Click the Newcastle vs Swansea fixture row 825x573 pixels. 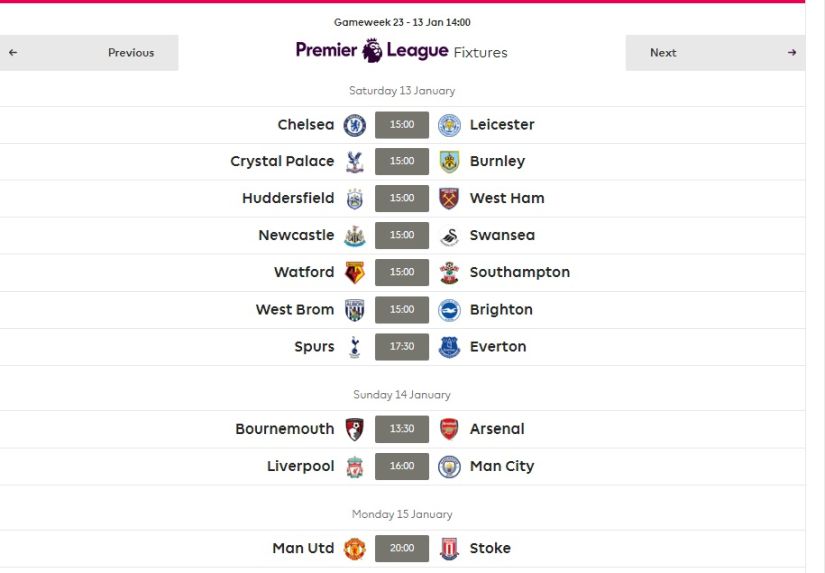point(402,235)
